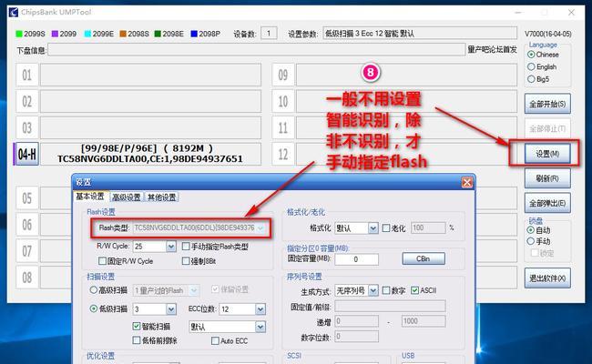
Task: Select port slot 08
Action: [x=27, y=278]
